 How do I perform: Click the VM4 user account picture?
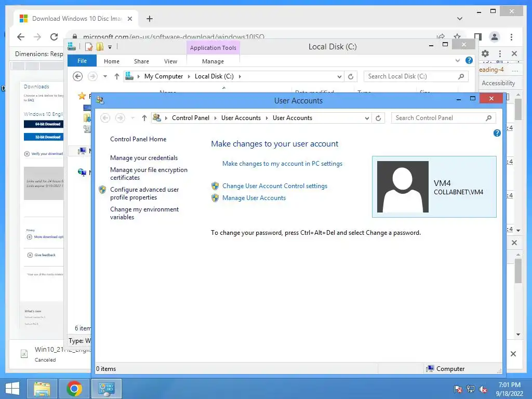[403, 187]
